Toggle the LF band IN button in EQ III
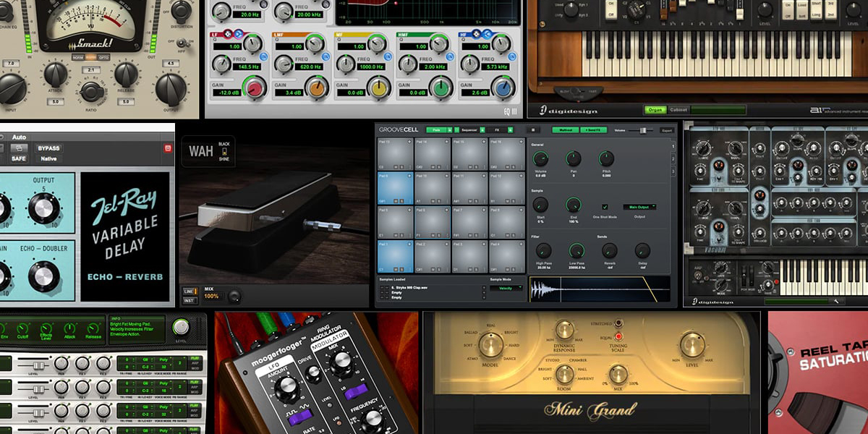The image size is (868, 434). tap(264, 56)
